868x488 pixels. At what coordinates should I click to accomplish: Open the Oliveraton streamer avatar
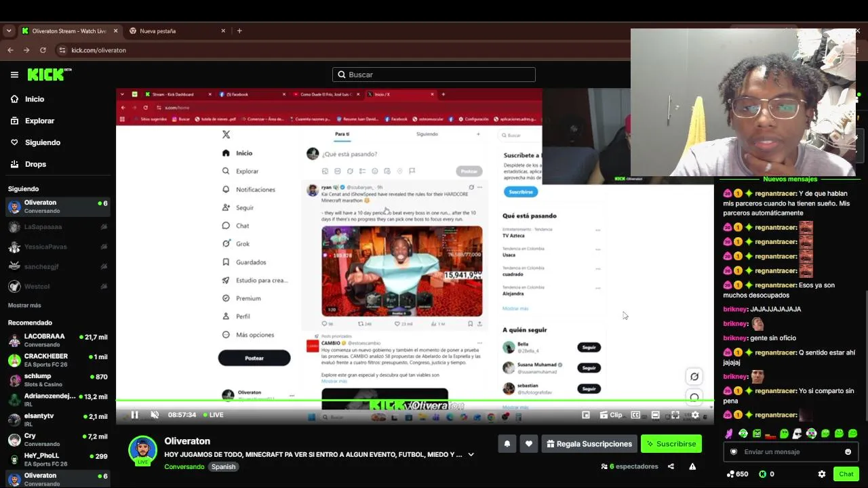(x=142, y=449)
